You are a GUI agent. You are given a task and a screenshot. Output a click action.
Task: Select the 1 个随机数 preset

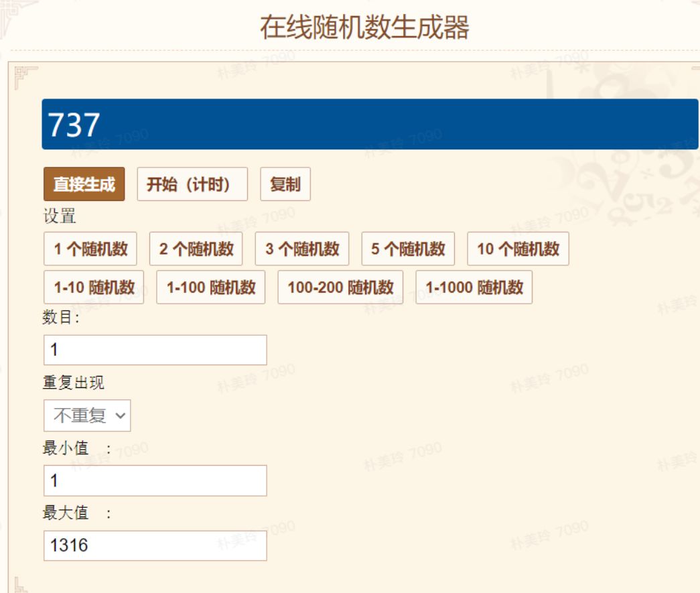click(x=90, y=249)
